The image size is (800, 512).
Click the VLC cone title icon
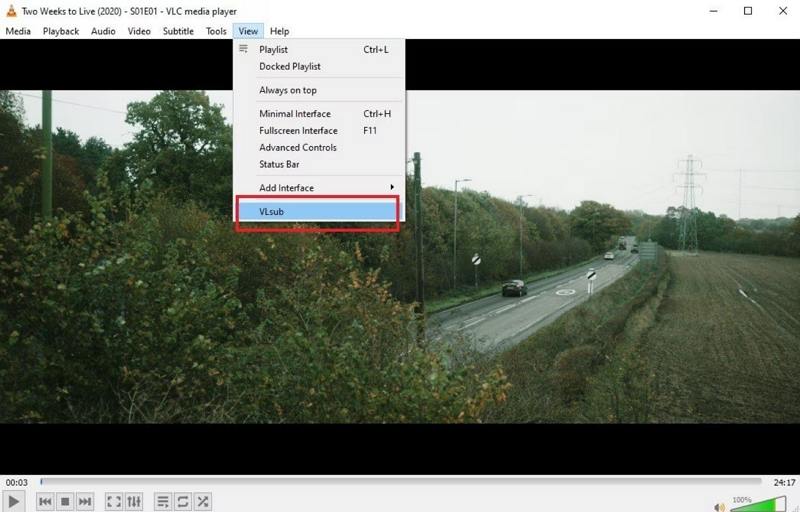pos(11,11)
